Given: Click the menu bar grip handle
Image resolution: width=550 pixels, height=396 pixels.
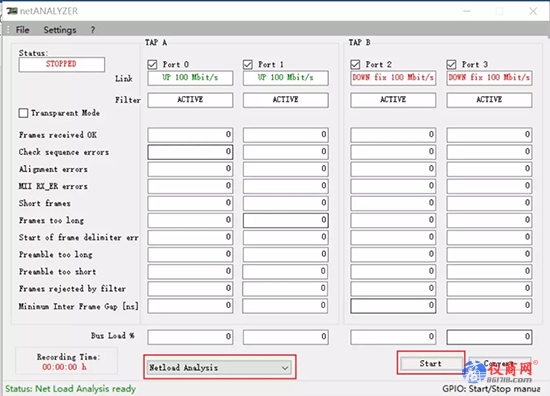Looking at the screenshot, I should [8, 30].
